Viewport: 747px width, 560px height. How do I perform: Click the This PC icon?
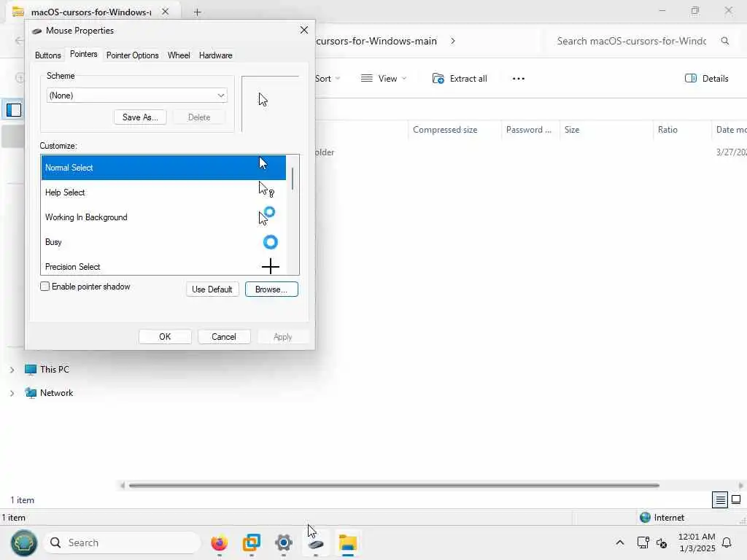[31, 370]
